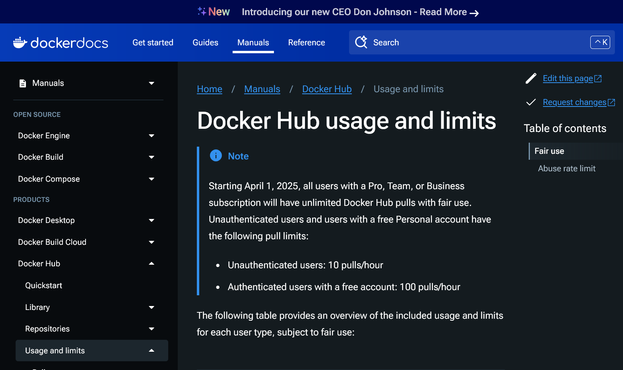Screen dimensions: 623x370
Task: Jump to Abuse rate limit section
Action: [x=567, y=169]
